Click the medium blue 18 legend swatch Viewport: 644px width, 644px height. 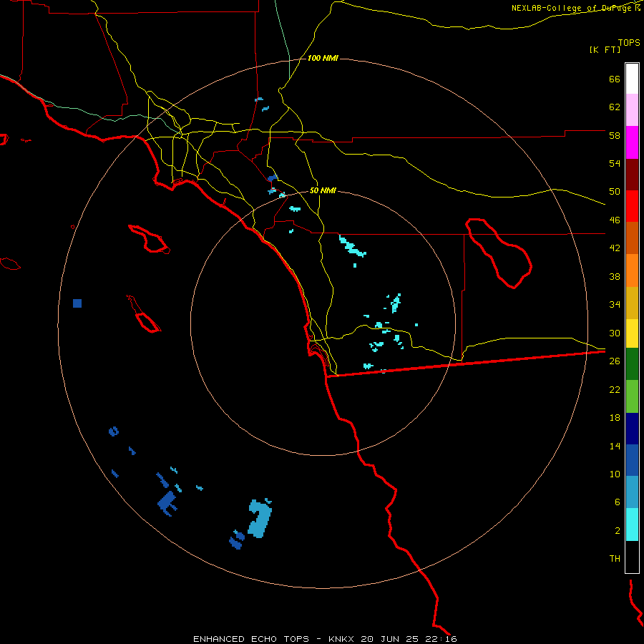click(x=632, y=460)
